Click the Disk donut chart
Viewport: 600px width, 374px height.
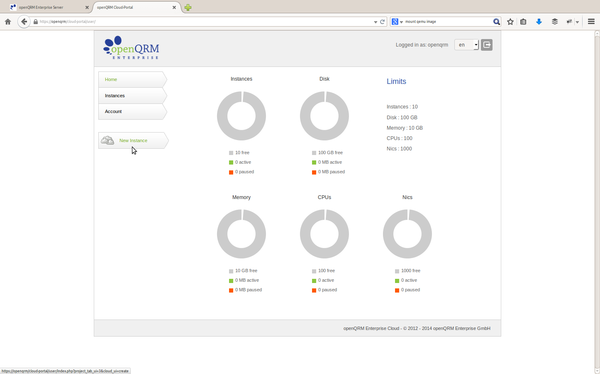(324, 116)
